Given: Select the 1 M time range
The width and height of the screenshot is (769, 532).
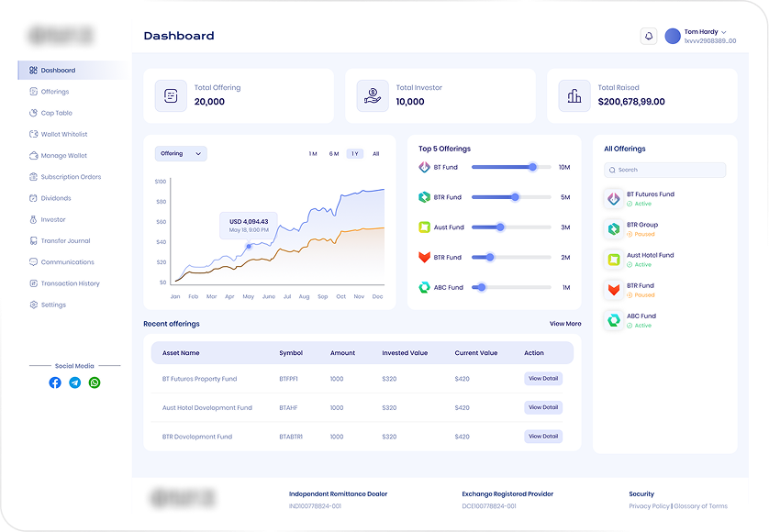Looking at the screenshot, I should [313, 154].
